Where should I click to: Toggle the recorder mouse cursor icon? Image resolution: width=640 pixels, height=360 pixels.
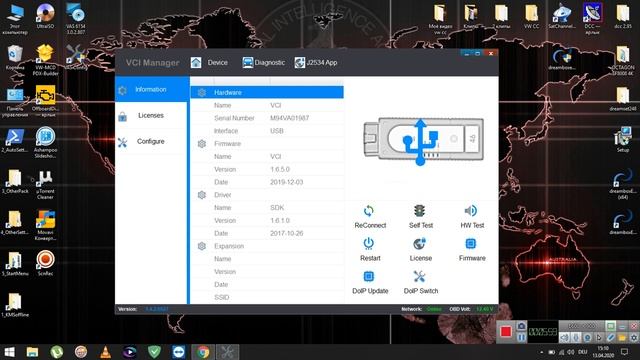click(x=599, y=338)
